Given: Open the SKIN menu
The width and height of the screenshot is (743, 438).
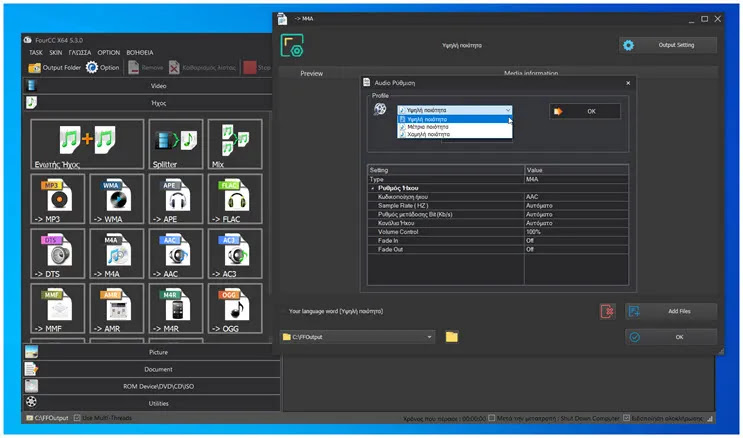Looking at the screenshot, I should (56, 53).
